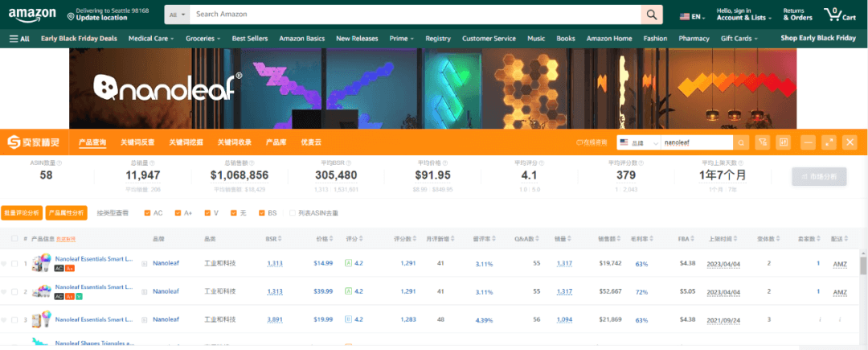Expand the Prime menu
The height and width of the screenshot is (350, 868).
[x=402, y=39]
